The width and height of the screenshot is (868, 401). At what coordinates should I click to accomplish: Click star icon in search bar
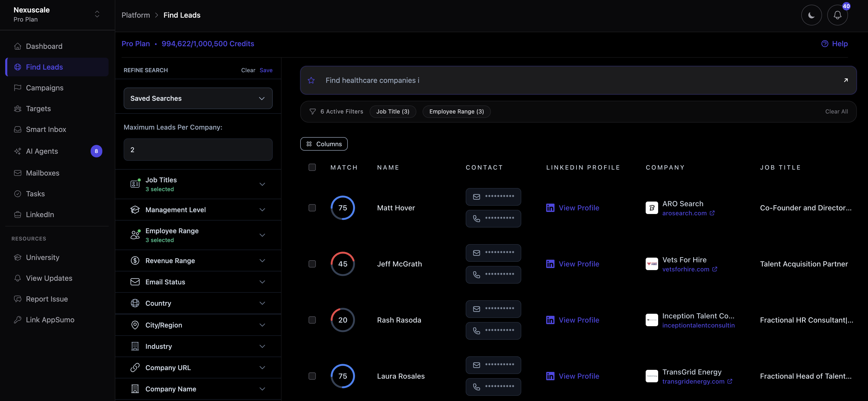pyautogui.click(x=311, y=80)
